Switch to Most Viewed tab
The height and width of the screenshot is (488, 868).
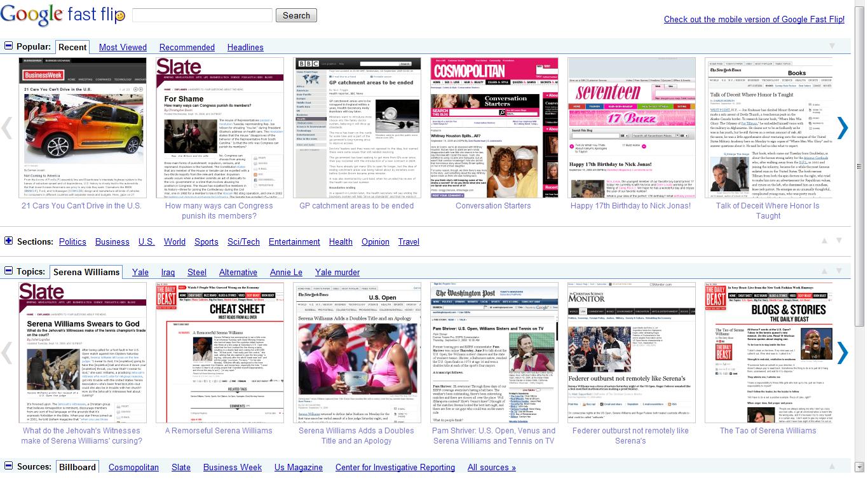123,47
